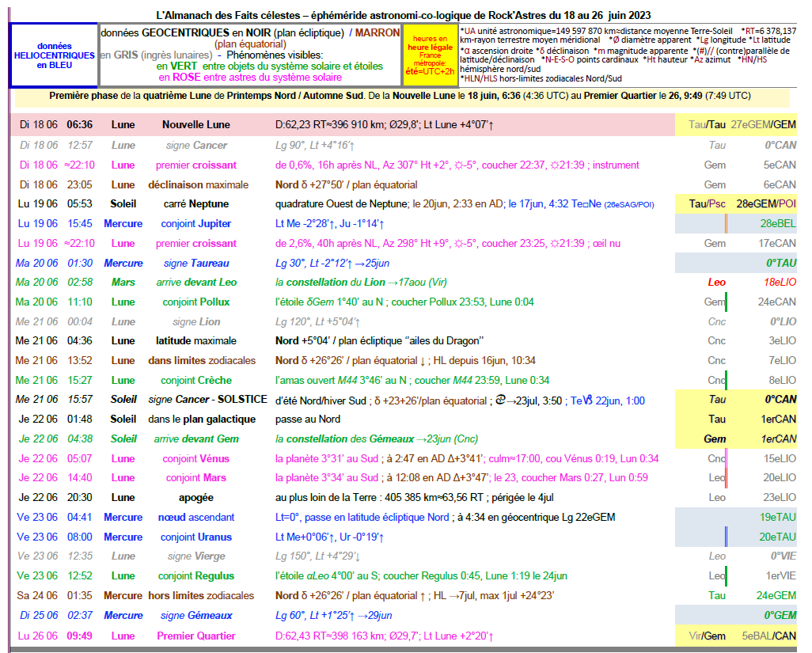812x653 pixels.
Task: Click the position value "28eBEL"
Action: click(x=778, y=224)
